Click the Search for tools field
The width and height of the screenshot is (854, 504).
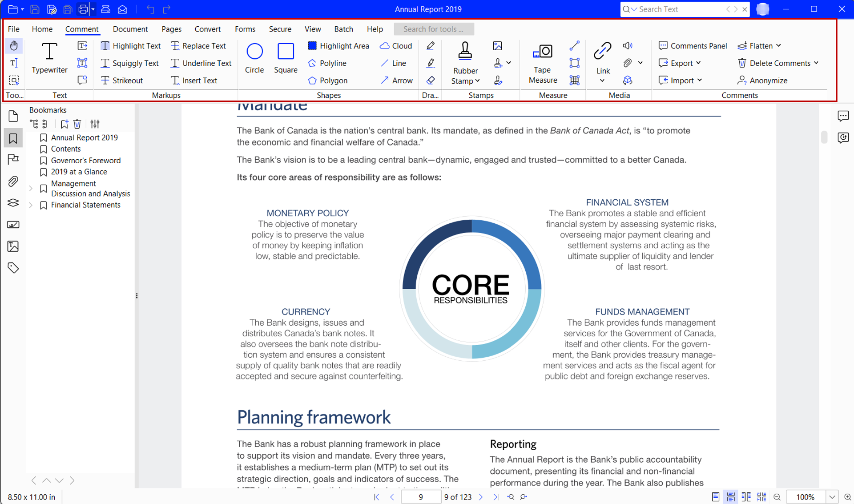[x=434, y=29]
